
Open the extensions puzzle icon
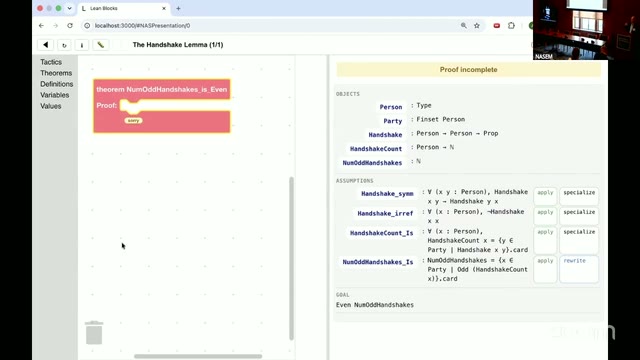click(x=511, y=25)
